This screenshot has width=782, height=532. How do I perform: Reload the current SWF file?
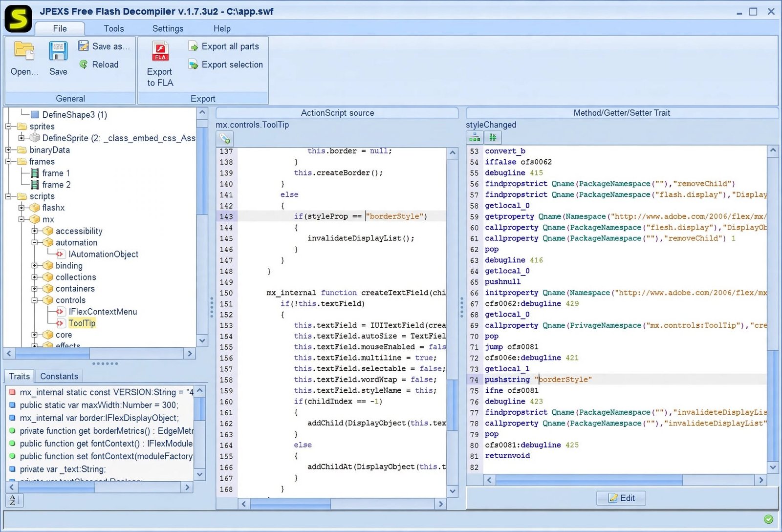(99, 64)
